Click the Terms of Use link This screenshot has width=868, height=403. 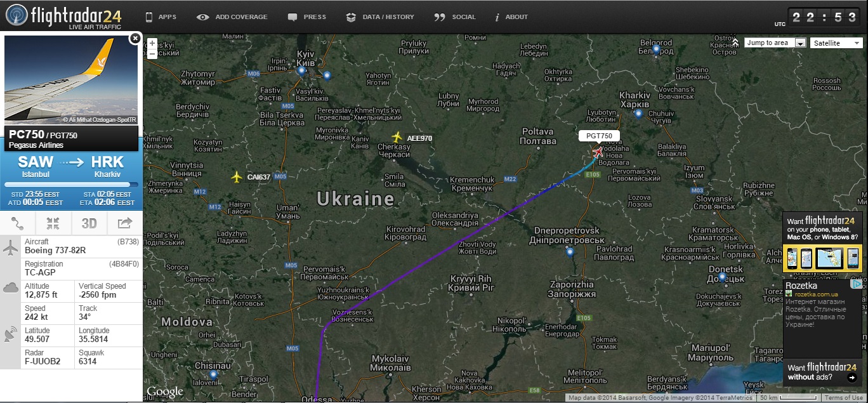pos(844,398)
